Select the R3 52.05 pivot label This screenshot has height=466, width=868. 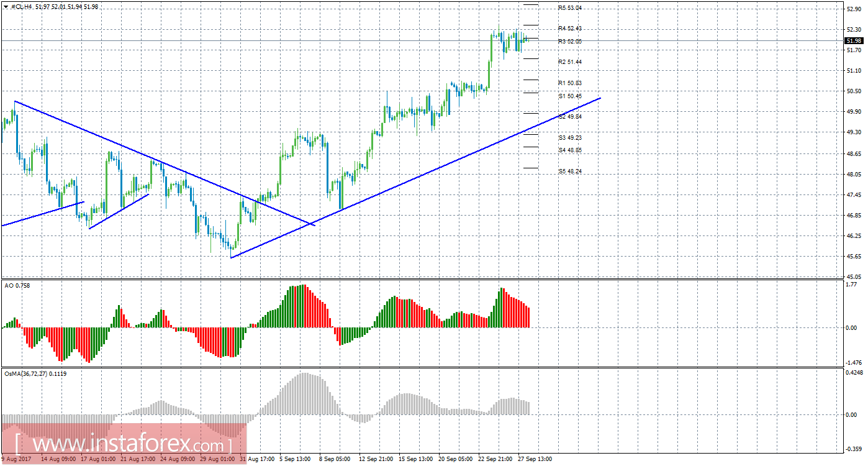(x=570, y=41)
